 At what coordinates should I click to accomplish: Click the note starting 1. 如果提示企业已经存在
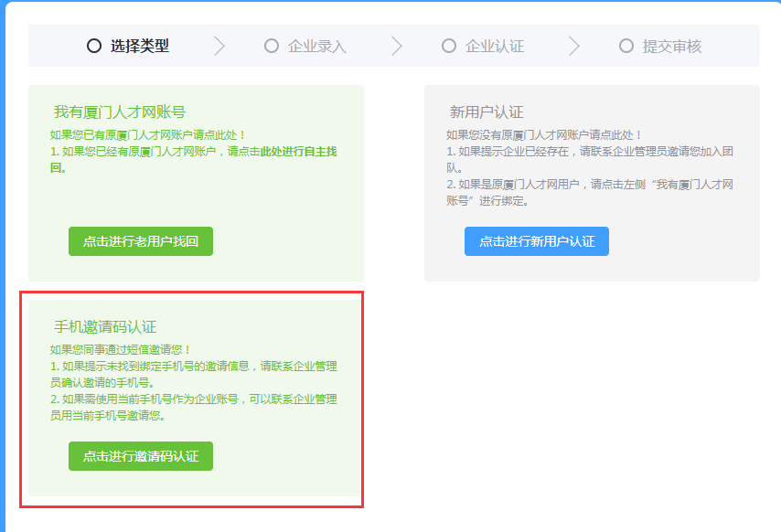(x=589, y=159)
